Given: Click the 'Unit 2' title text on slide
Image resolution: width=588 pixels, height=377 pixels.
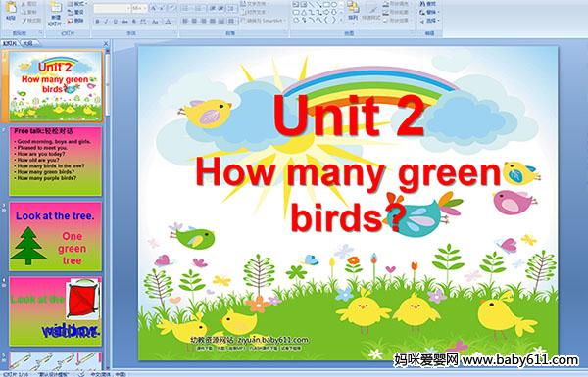Looking at the screenshot, I should point(349,116).
